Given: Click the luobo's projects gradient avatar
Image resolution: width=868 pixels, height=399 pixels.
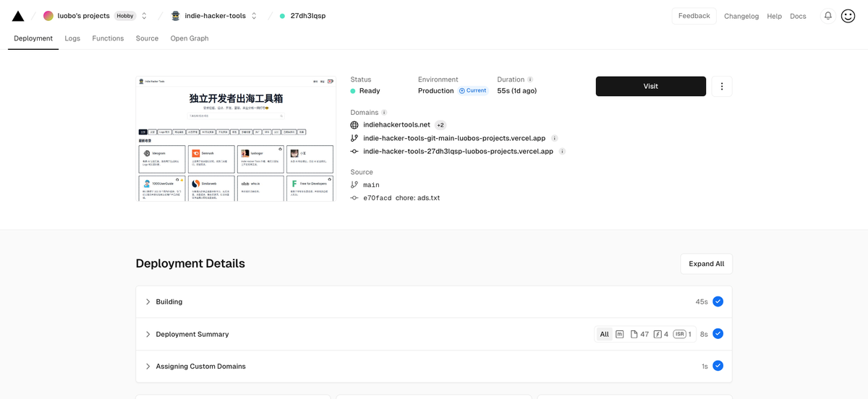Looking at the screenshot, I should [48, 16].
